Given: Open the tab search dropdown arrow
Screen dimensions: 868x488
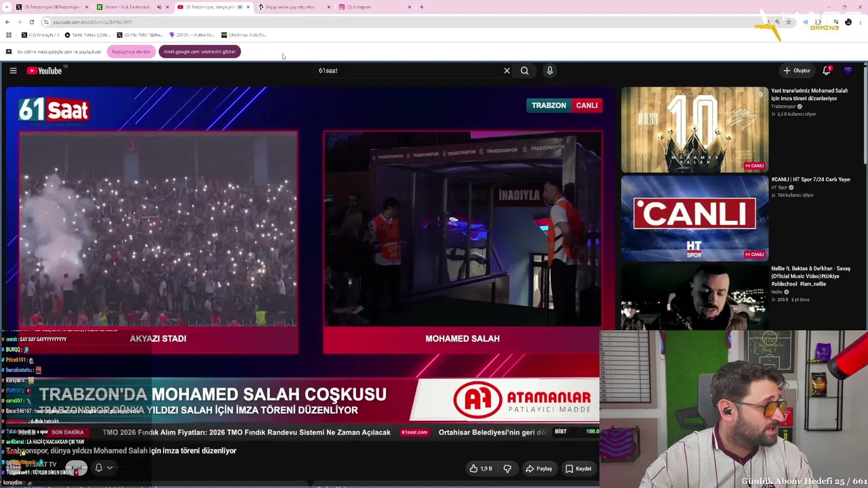Looking at the screenshot, I should pyautogui.click(x=7, y=7).
